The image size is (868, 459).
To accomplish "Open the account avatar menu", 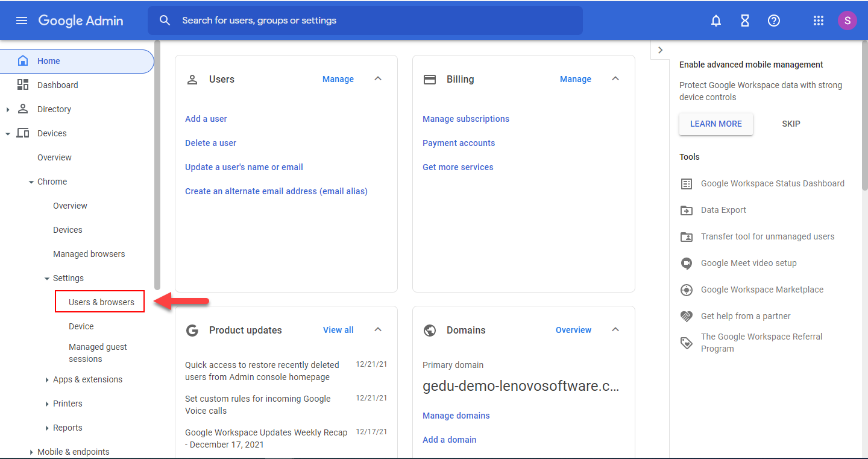I will coord(848,21).
